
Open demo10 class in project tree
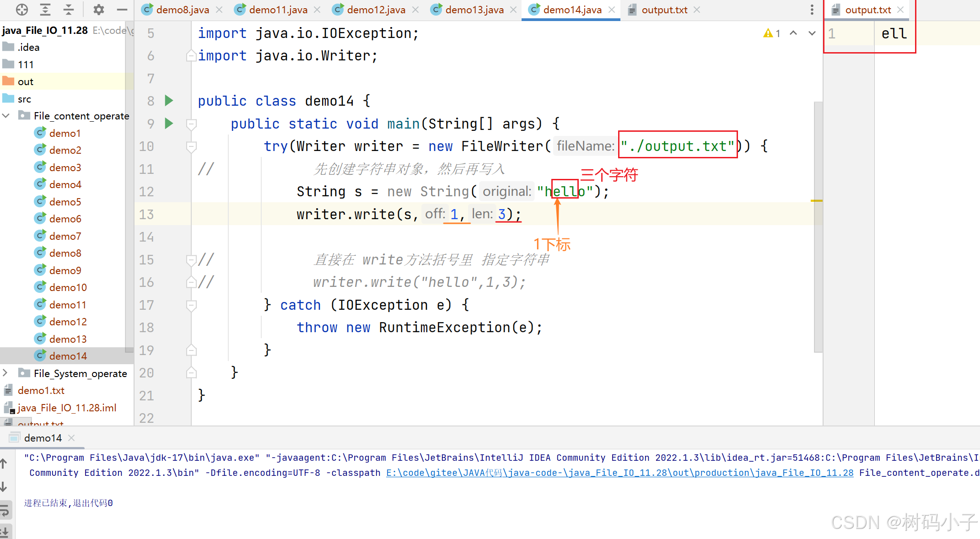pos(68,287)
